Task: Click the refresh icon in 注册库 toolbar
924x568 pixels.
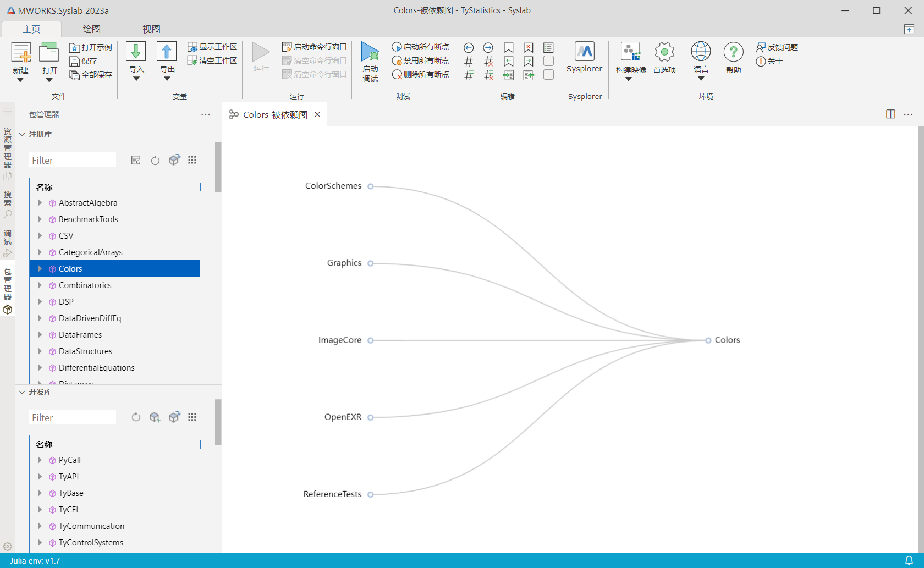Action: (x=155, y=161)
